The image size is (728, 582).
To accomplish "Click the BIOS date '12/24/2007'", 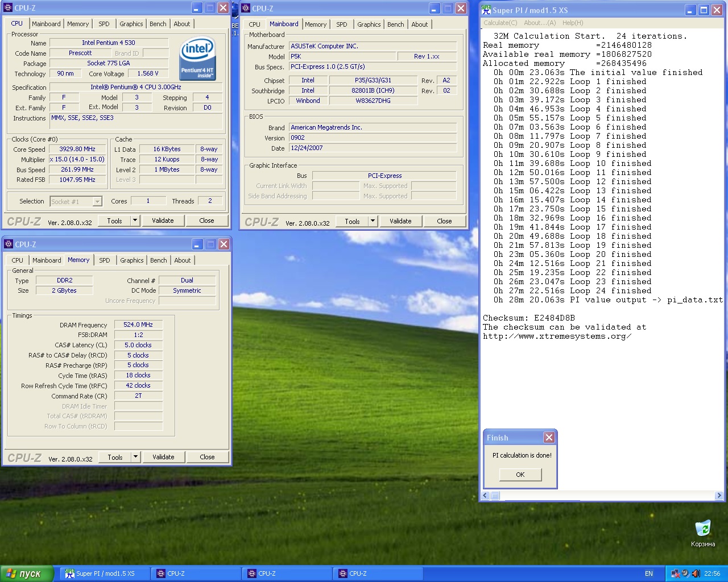I will click(373, 148).
